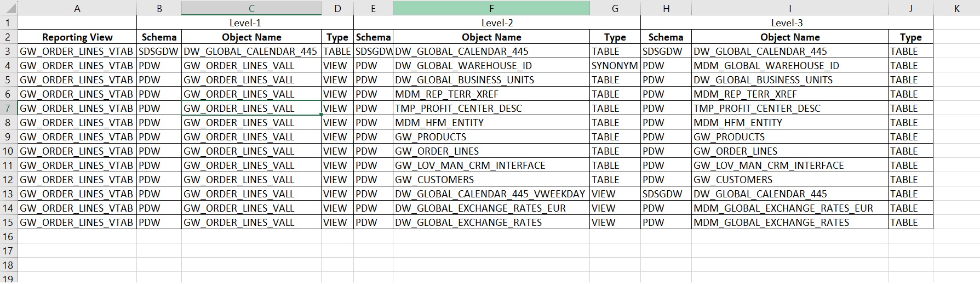Click cell GW_LOV_MAN_CRM_INTERFACE in column F

click(x=491, y=165)
